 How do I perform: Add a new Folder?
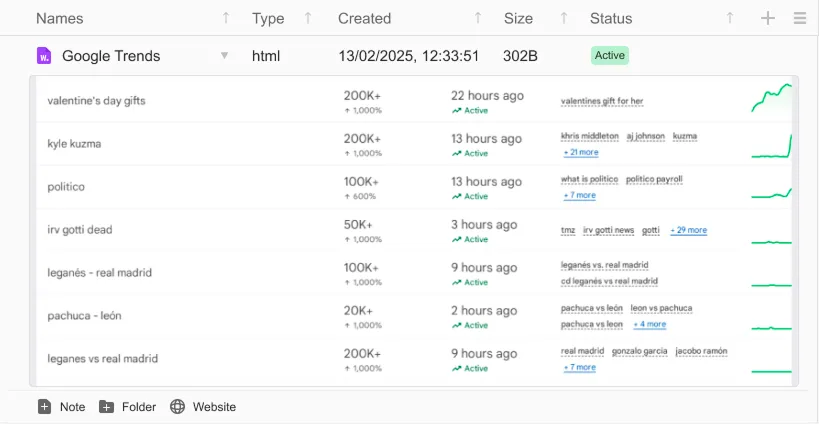(x=127, y=407)
